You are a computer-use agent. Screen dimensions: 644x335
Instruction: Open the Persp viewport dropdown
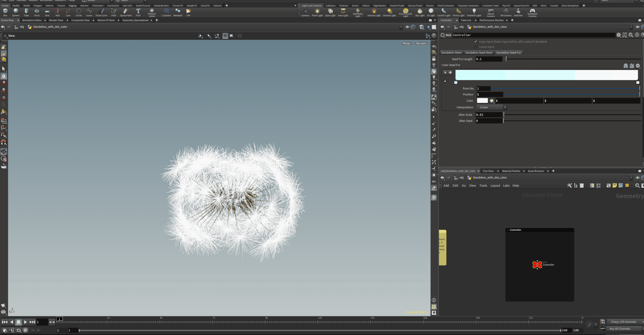(406, 43)
